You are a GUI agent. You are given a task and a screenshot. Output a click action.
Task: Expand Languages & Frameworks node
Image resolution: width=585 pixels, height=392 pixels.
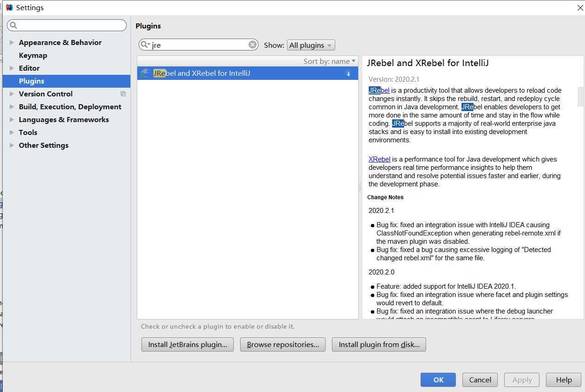[11, 119]
